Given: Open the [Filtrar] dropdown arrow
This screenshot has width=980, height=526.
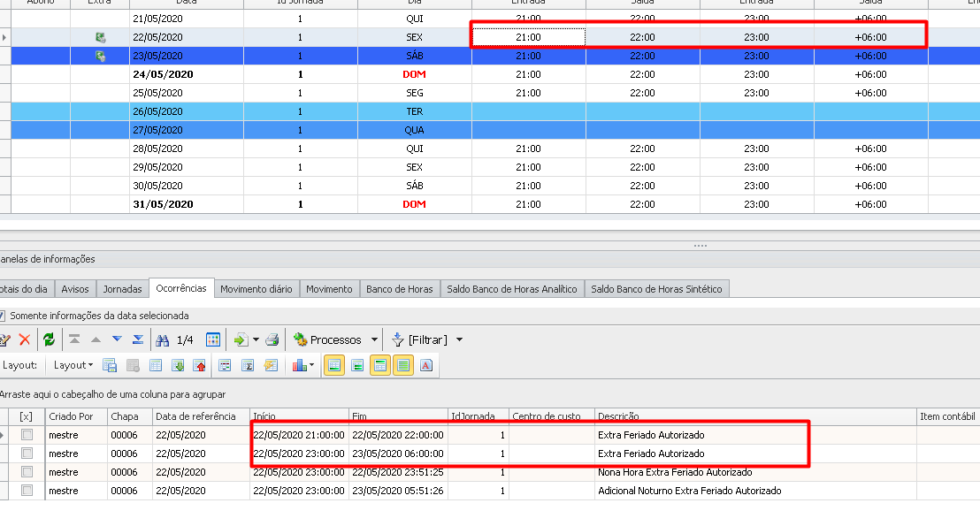Looking at the screenshot, I should click(x=459, y=339).
